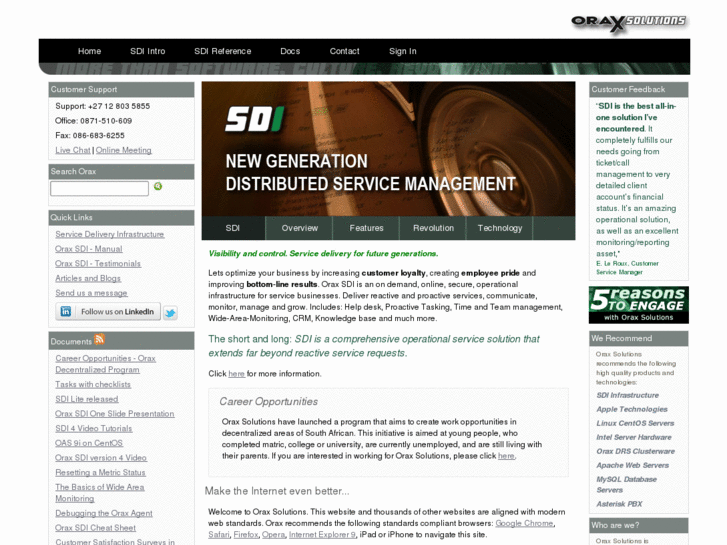Open the Debugging the Orax Agent link
The width and height of the screenshot is (727, 545).
pos(104,513)
